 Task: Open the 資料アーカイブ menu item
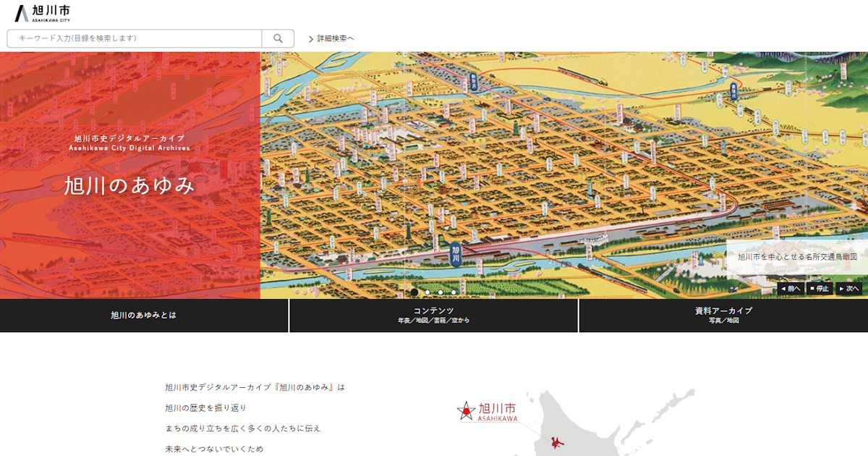pos(723,316)
